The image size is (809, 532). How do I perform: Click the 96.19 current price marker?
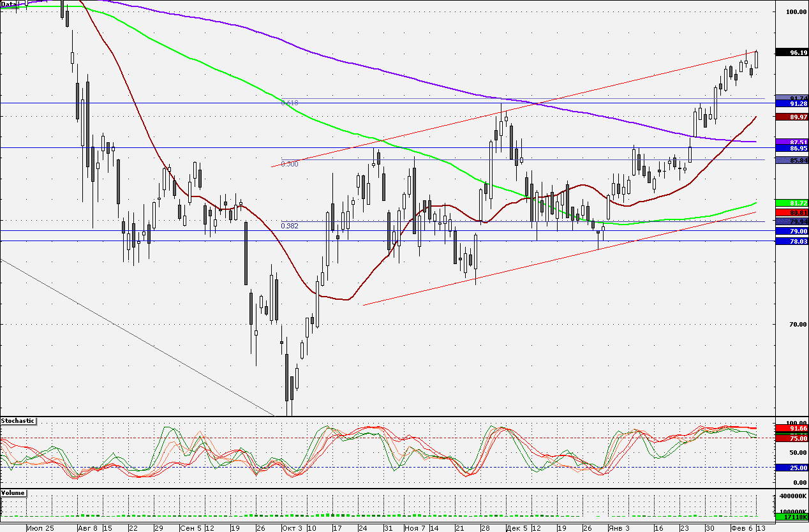tap(790, 52)
